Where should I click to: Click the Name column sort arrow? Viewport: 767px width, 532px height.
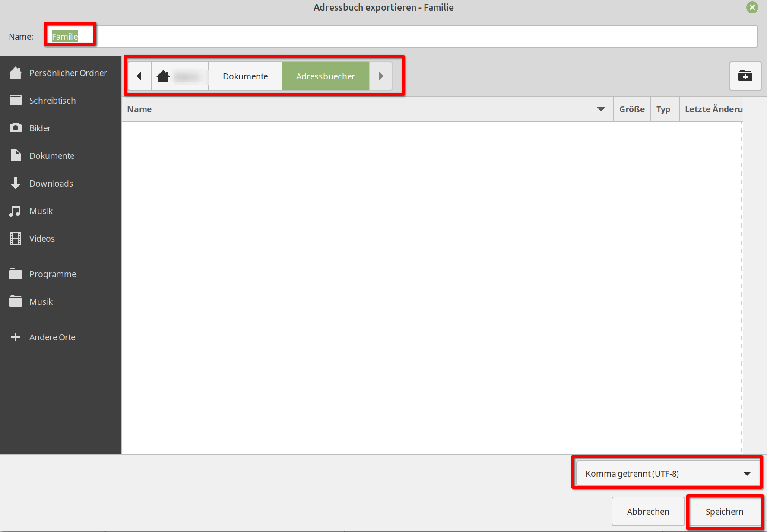(601, 109)
